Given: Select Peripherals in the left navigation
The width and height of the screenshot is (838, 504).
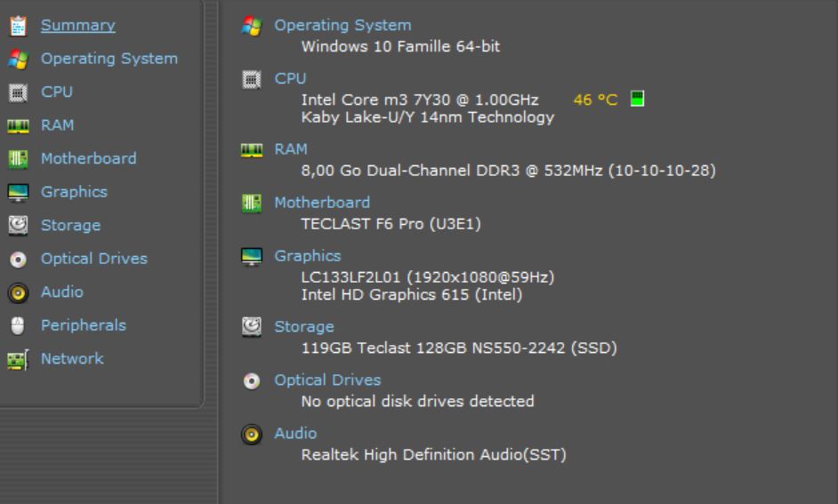Looking at the screenshot, I should pos(84,325).
